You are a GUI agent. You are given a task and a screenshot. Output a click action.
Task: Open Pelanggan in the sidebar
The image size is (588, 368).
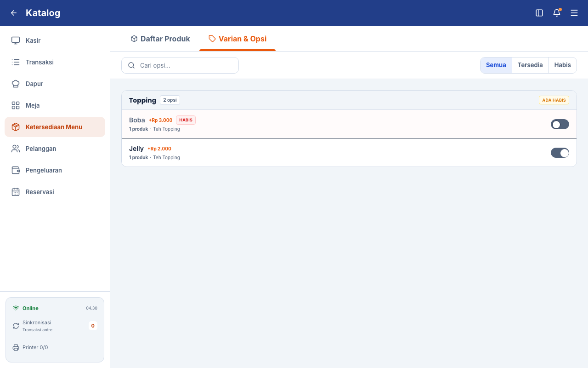coord(55,149)
